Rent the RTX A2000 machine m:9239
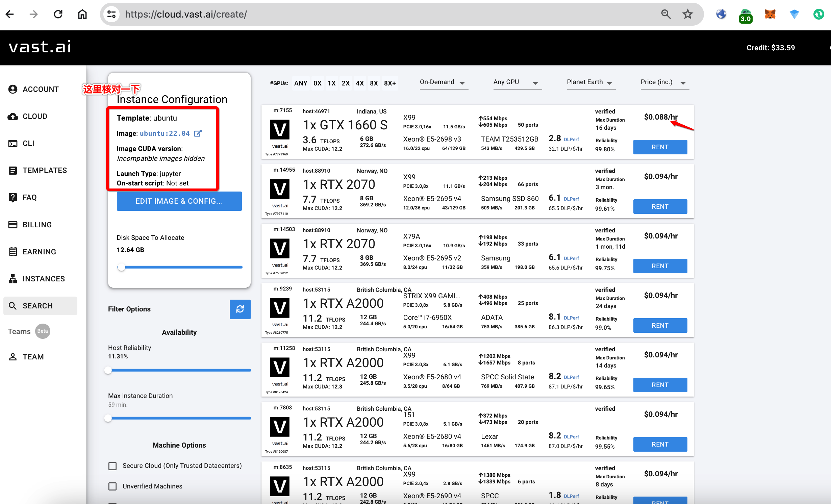The width and height of the screenshot is (831, 504). pos(660,325)
